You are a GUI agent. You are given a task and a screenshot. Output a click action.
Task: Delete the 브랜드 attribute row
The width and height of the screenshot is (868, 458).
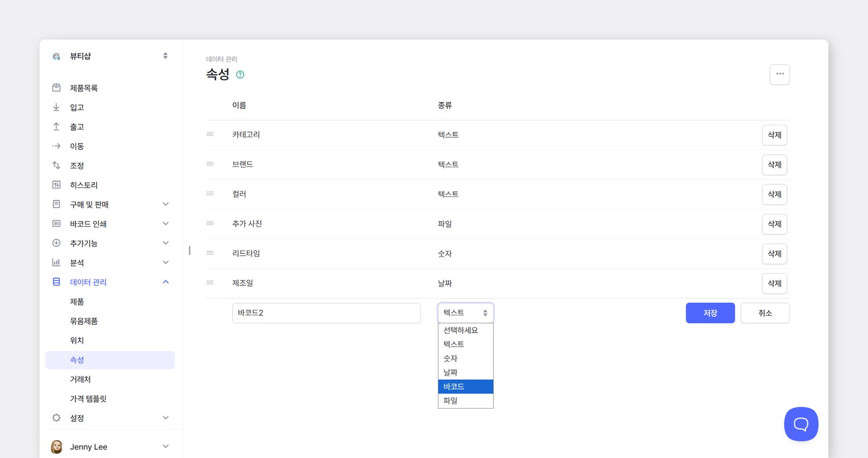coord(775,164)
